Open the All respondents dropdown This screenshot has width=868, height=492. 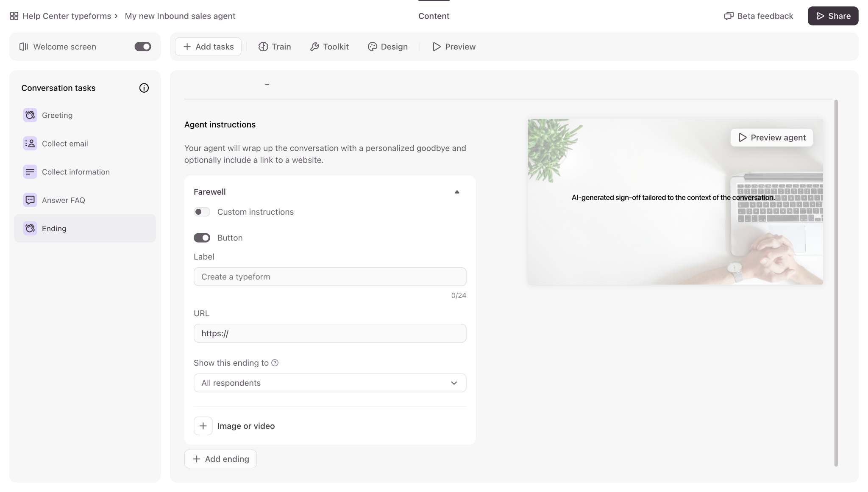pyautogui.click(x=330, y=383)
